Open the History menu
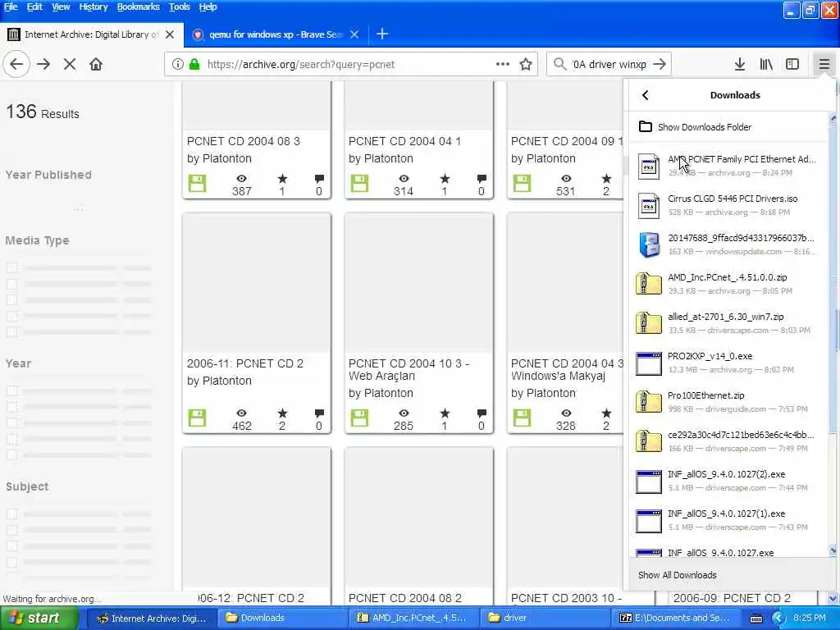Screen dimensions: 840x630 coord(94,7)
